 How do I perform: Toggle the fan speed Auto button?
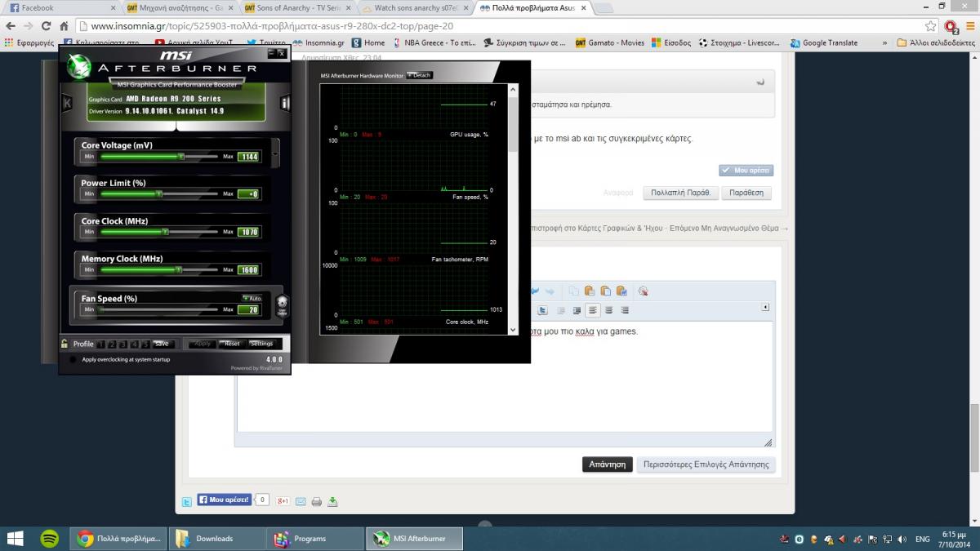[x=252, y=298]
